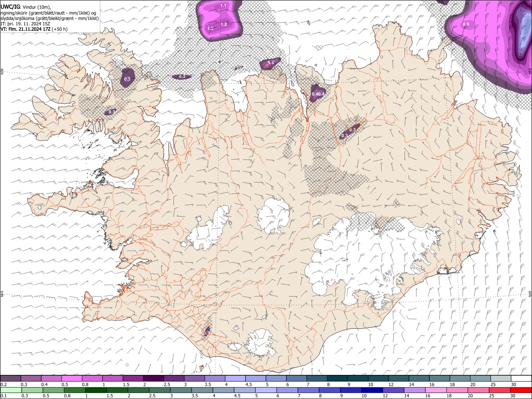Viewport: 532px width, 399px height.
Task: Click the 'slydda/snjókoma' legend description line
Action: tap(49, 18)
